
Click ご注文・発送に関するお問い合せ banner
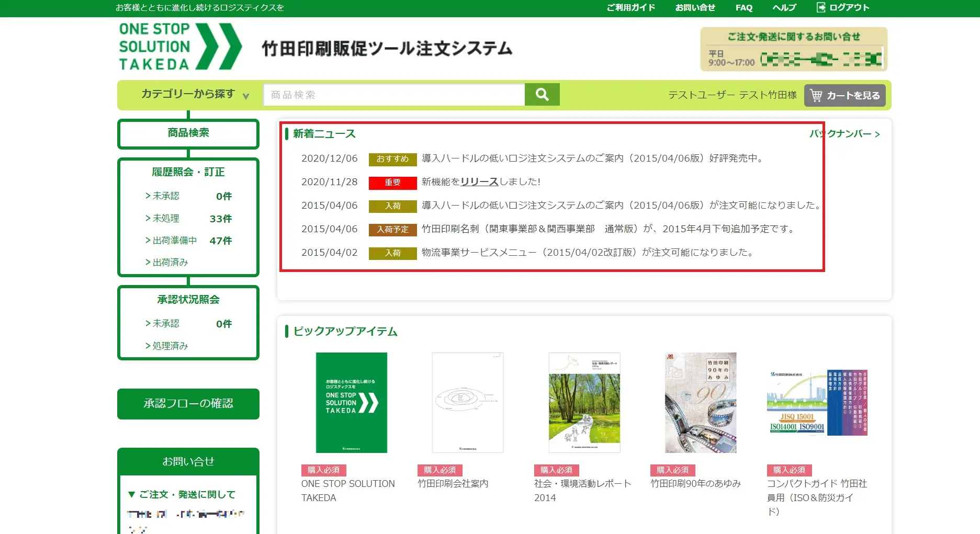click(x=794, y=49)
